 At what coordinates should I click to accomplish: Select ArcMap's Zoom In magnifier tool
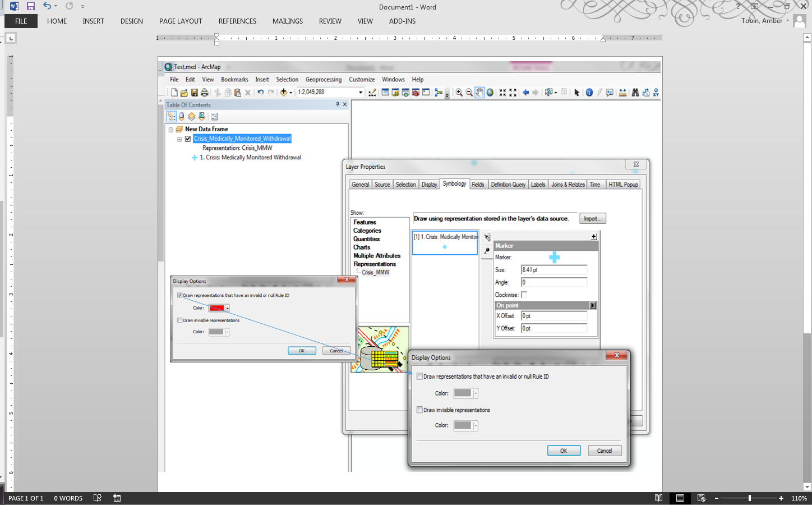[459, 93]
